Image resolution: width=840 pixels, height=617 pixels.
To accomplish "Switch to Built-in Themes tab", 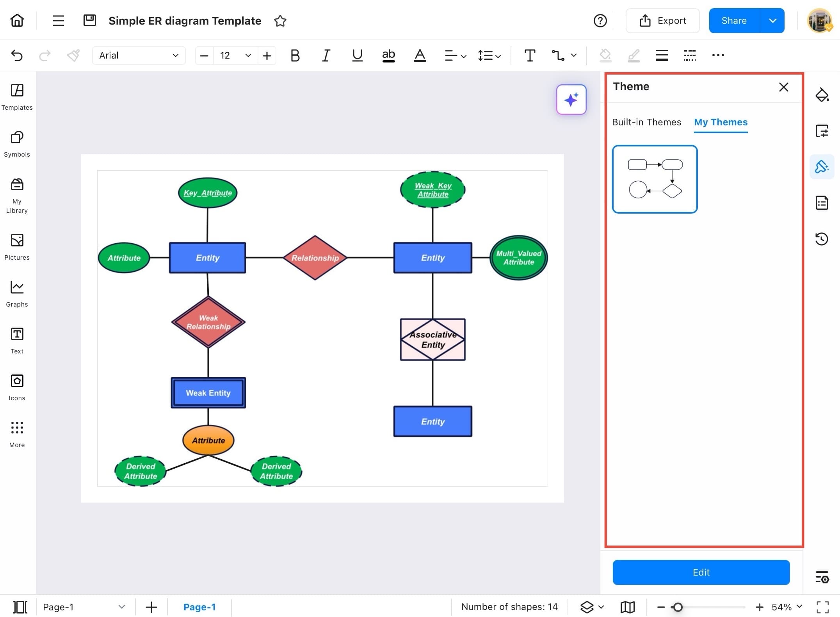I will point(646,122).
